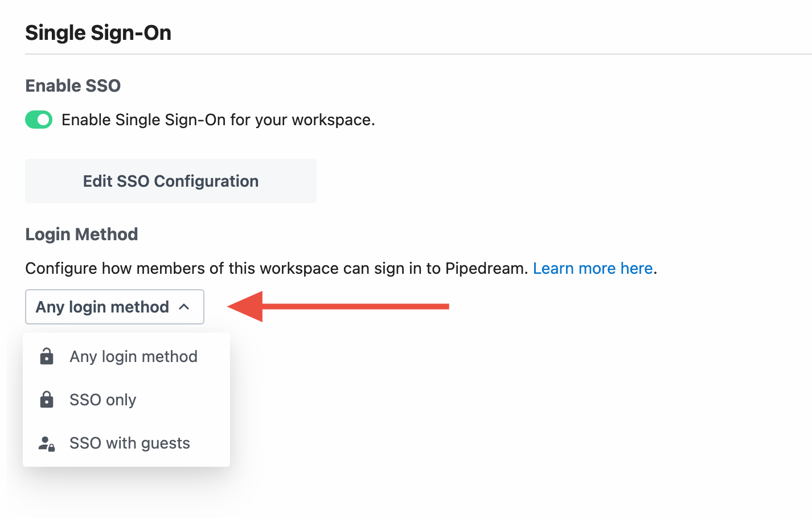The width and height of the screenshot is (812, 518).
Task: Click the divider line under Single Sign-On title
Action: (419, 54)
